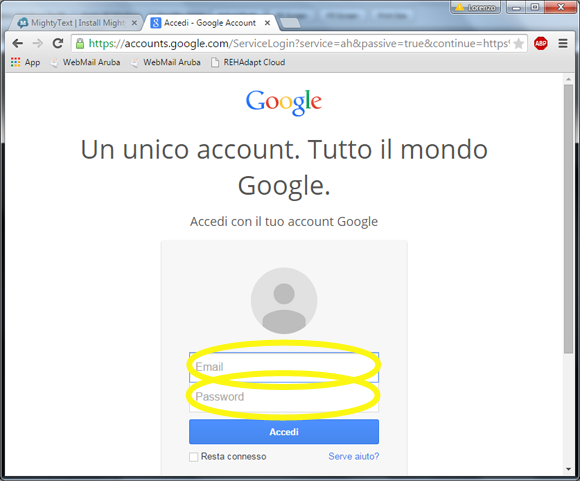
Task: Open the Serve aiuto? link
Action: coord(354,457)
